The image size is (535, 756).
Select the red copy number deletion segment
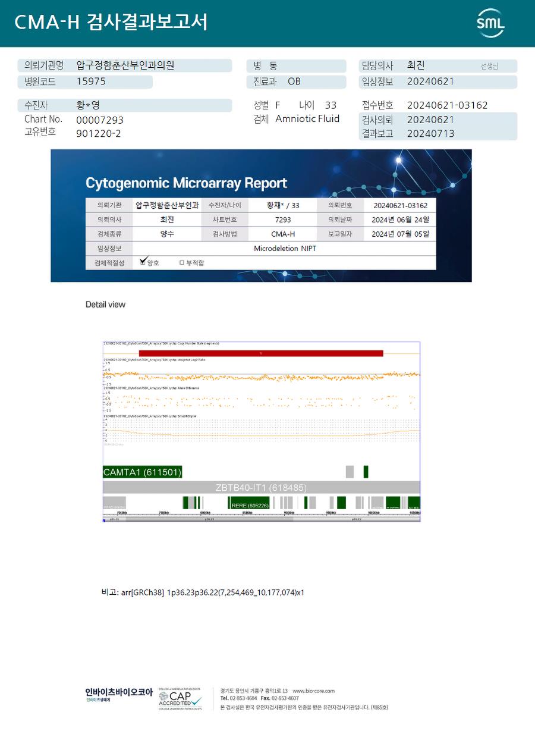point(261,353)
